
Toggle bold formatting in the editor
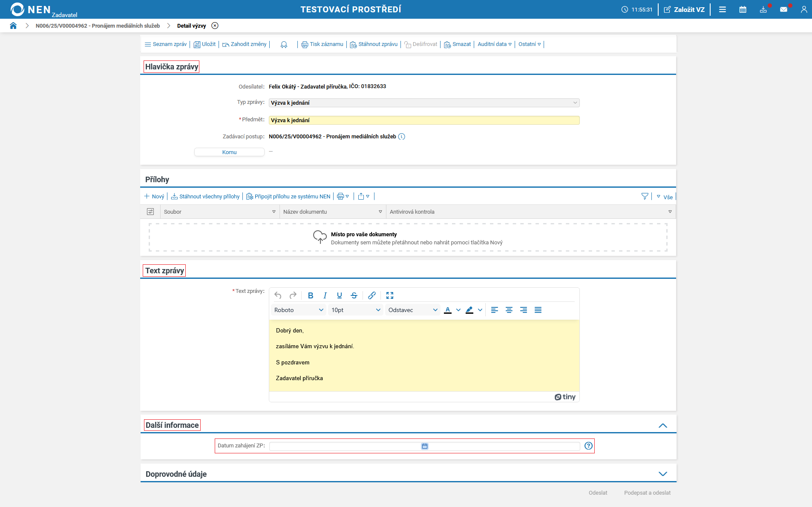point(311,295)
